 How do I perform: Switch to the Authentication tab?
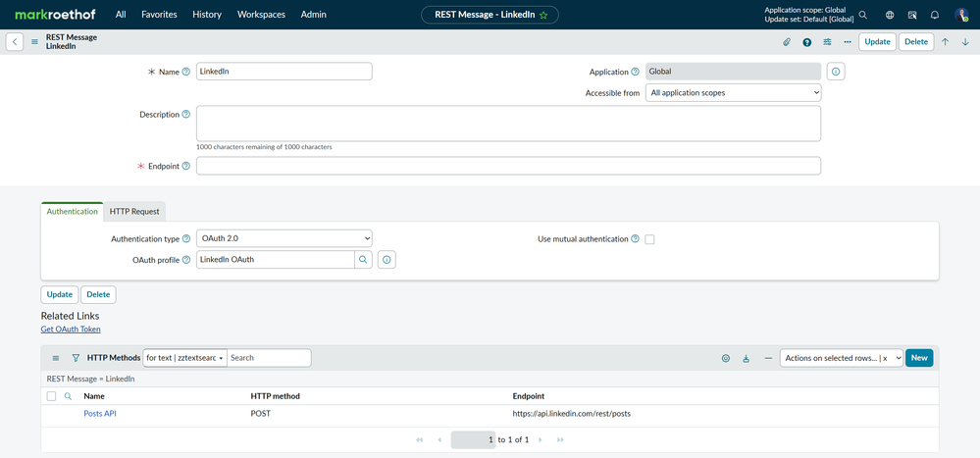point(72,211)
